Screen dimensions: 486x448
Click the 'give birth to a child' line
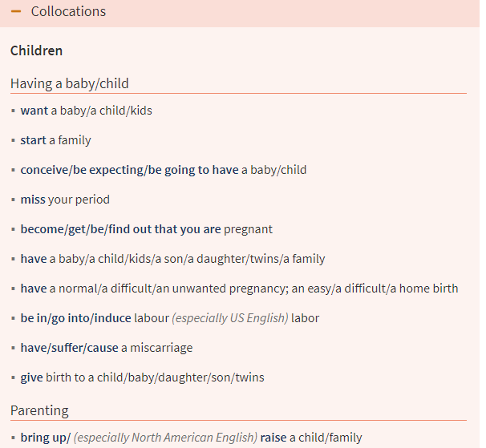click(142, 377)
